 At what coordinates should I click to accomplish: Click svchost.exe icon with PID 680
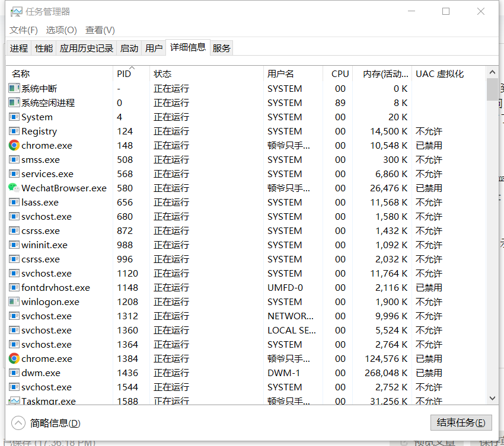pos(14,216)
